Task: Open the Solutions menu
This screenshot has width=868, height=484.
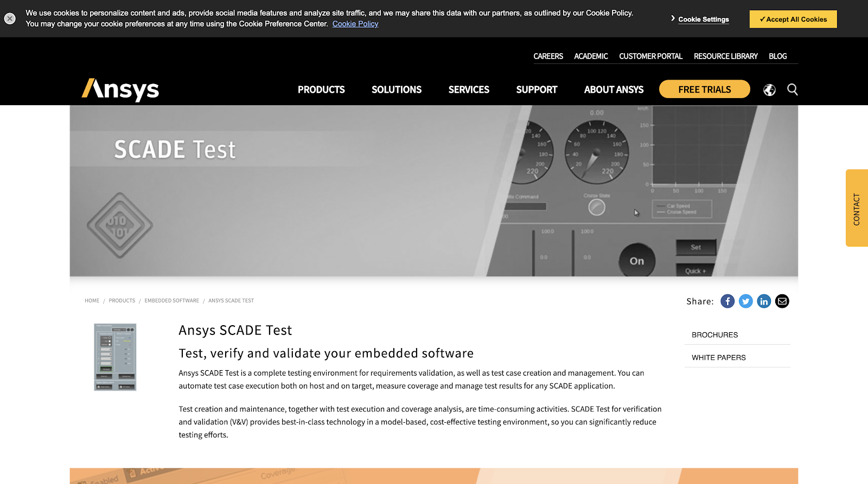Action: click(397, 89)
